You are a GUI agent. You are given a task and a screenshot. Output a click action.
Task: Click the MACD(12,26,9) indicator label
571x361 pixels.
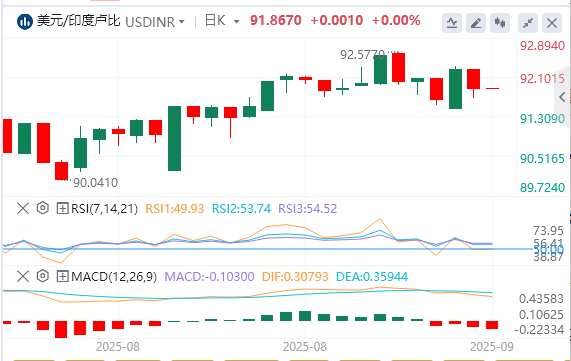[114, 276]
